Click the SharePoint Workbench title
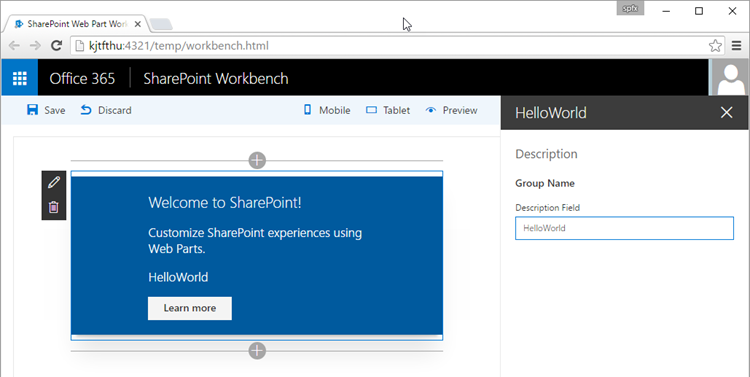 coord(216,78)
